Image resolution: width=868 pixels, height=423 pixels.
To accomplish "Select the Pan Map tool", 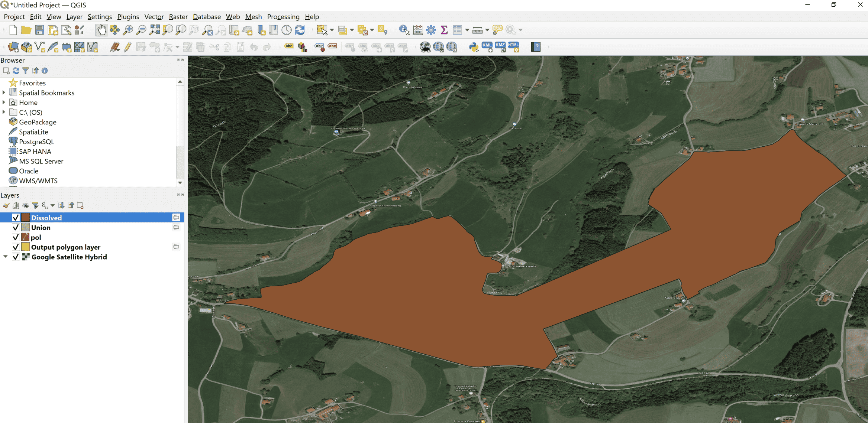I will point(102,30).
